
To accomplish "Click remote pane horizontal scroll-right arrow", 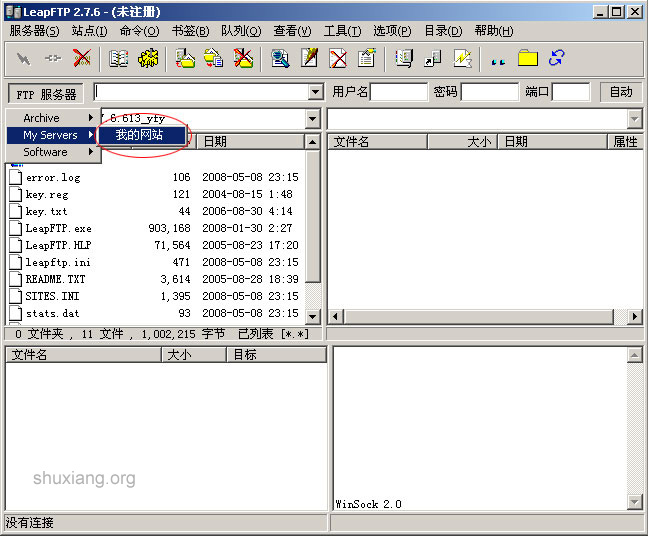I will [x=635, y=317].
